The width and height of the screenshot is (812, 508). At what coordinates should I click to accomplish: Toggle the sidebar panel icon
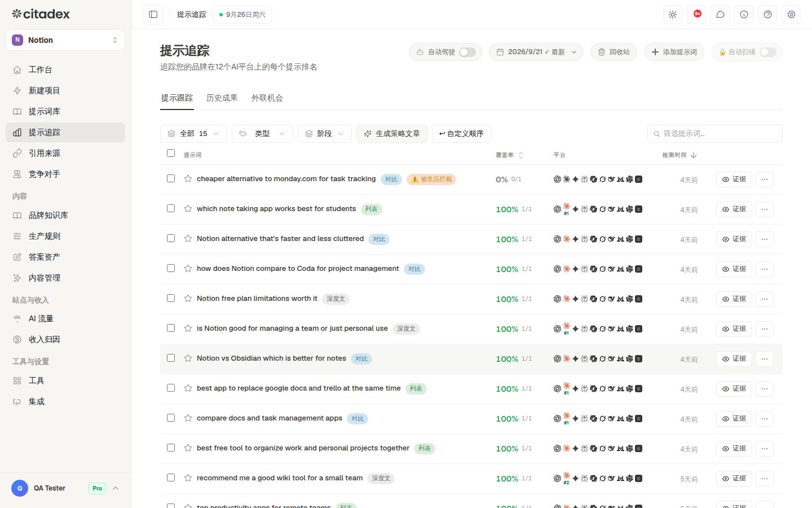click(153, 15)
